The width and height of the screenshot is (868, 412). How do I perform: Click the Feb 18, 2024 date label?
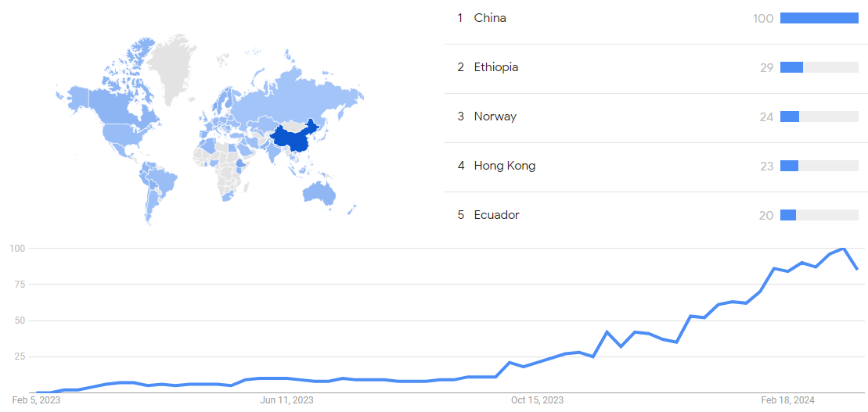(x=787, y=400)
